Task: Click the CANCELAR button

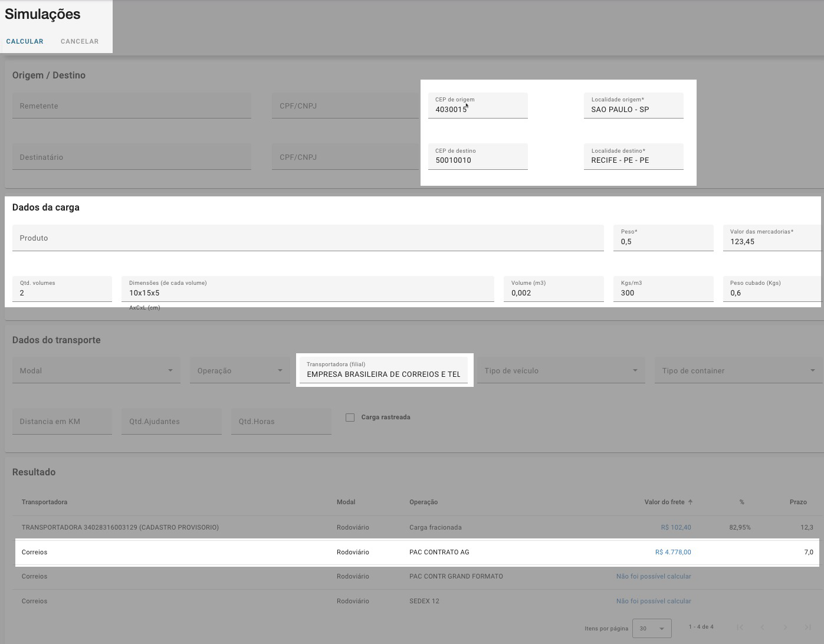Action: coord(80,41)
